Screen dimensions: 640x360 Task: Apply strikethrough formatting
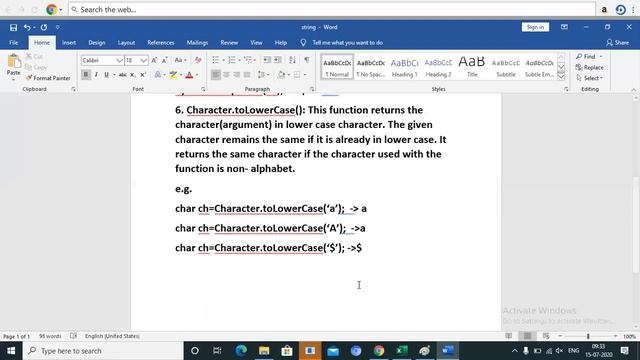pyautogui.click(x=122, y=75)
